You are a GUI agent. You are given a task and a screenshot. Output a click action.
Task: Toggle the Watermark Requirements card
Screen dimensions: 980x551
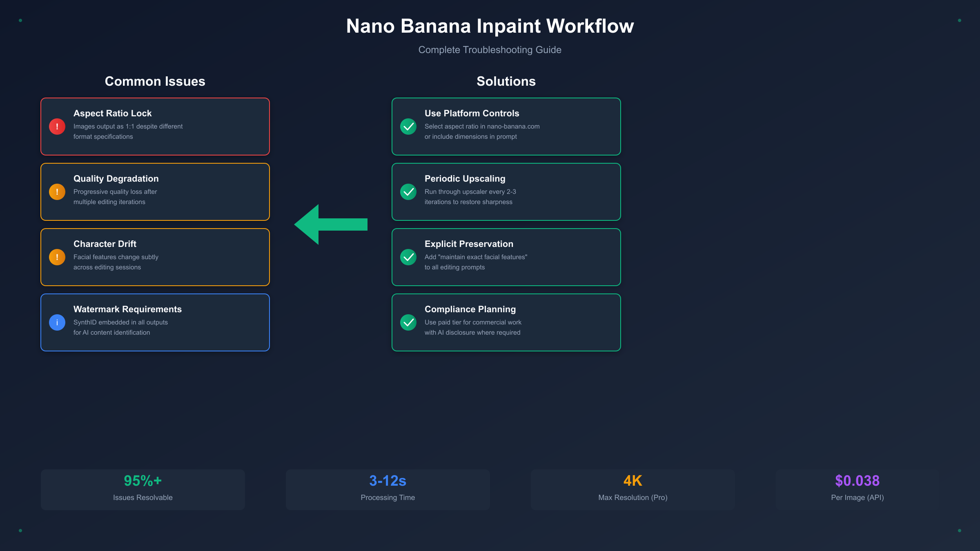[x=155, y=322]
